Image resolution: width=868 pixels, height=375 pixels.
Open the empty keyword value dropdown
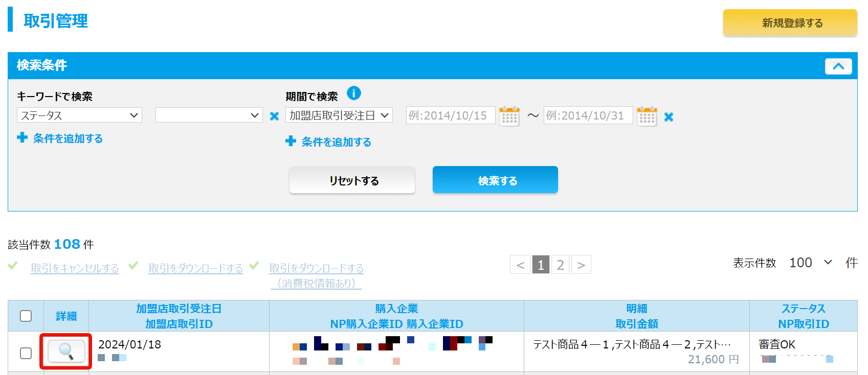(x=209, y=115)
